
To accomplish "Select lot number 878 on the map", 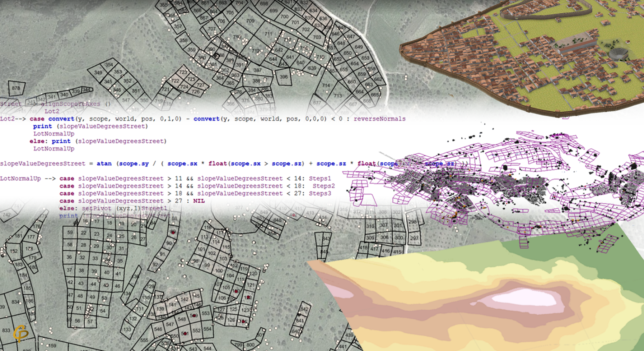I will 16,88.
